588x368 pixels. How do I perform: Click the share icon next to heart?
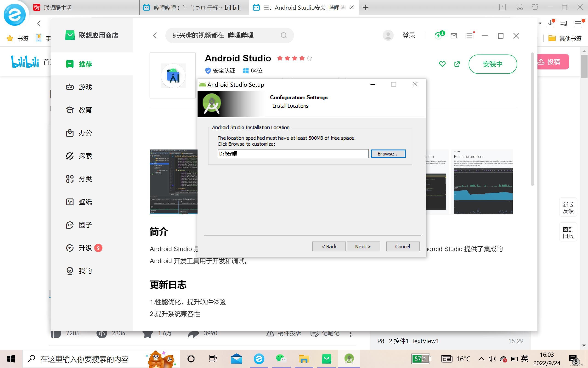(x=457, y=64)
